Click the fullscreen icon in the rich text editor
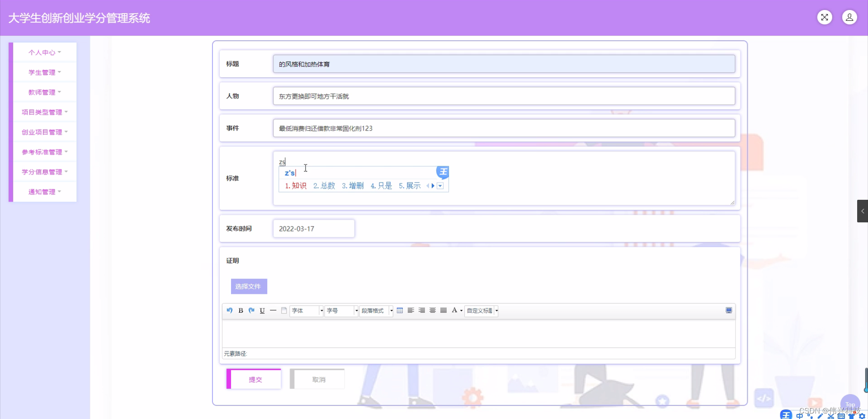 [x=728, y=310]
